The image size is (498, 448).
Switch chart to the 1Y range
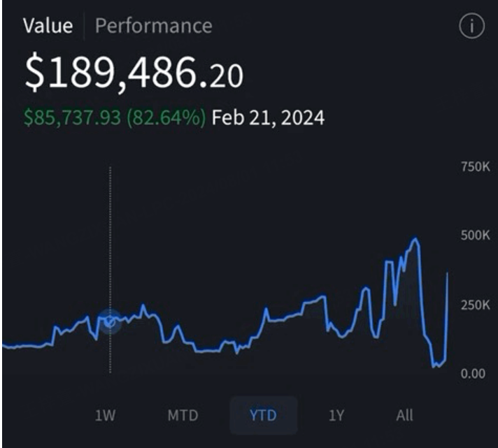336,415
